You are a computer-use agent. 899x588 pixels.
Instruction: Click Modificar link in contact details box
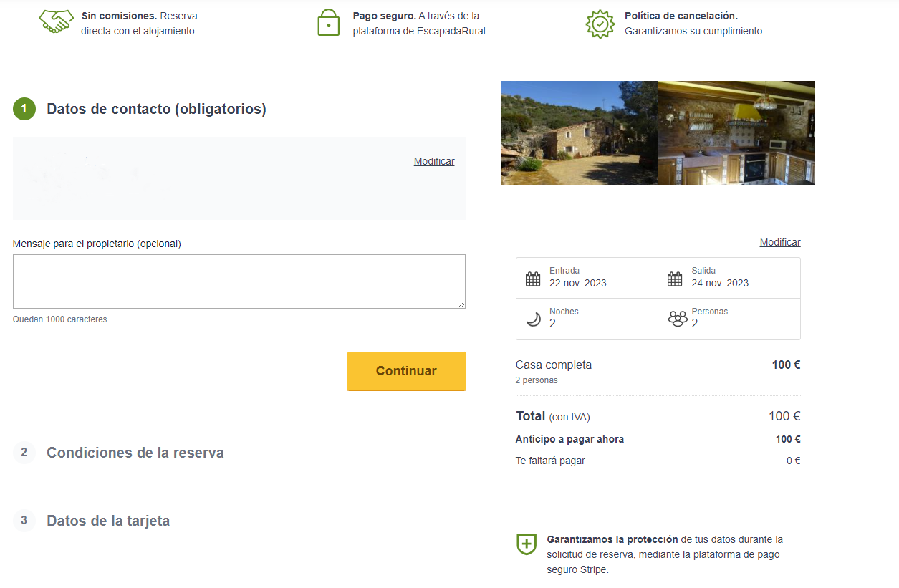pyautogui.click(x=433, y=161)
